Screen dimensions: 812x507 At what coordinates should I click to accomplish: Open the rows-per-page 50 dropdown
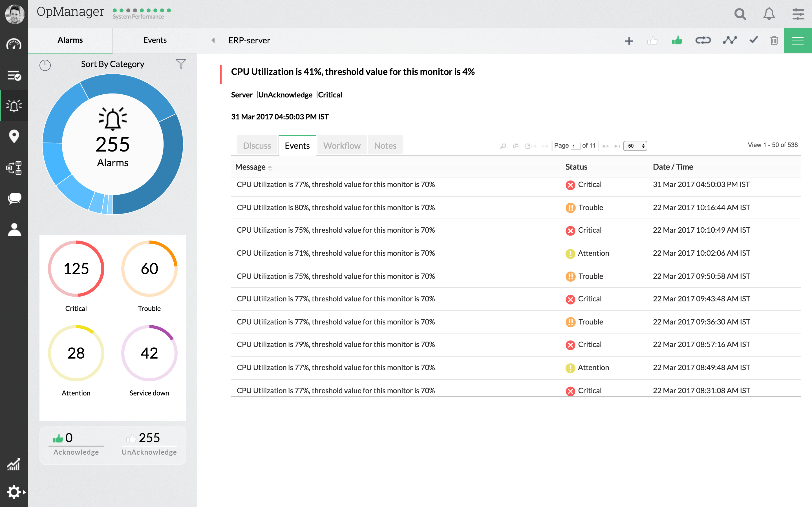click(x=635, y=146)
